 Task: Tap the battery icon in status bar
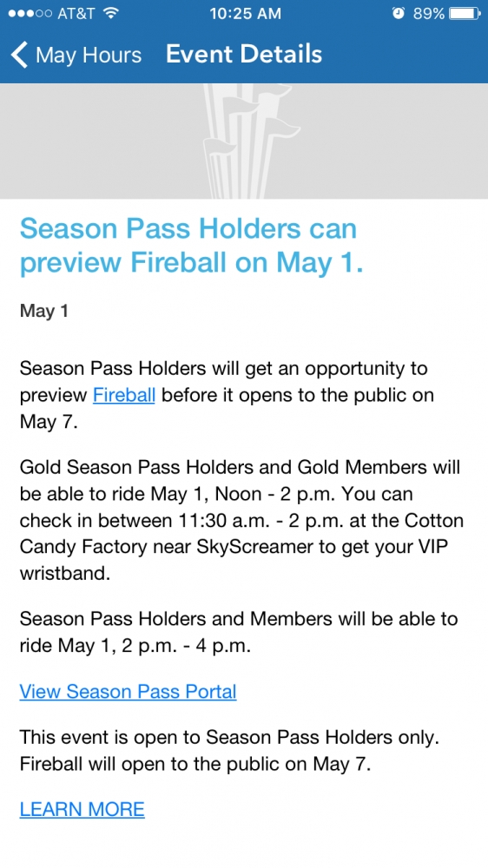465,13
